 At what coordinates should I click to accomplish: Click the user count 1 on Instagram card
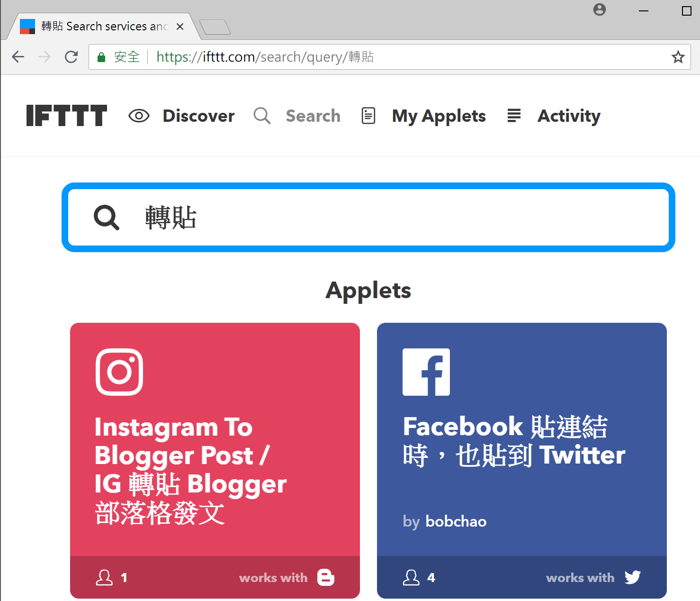[124, 578]
